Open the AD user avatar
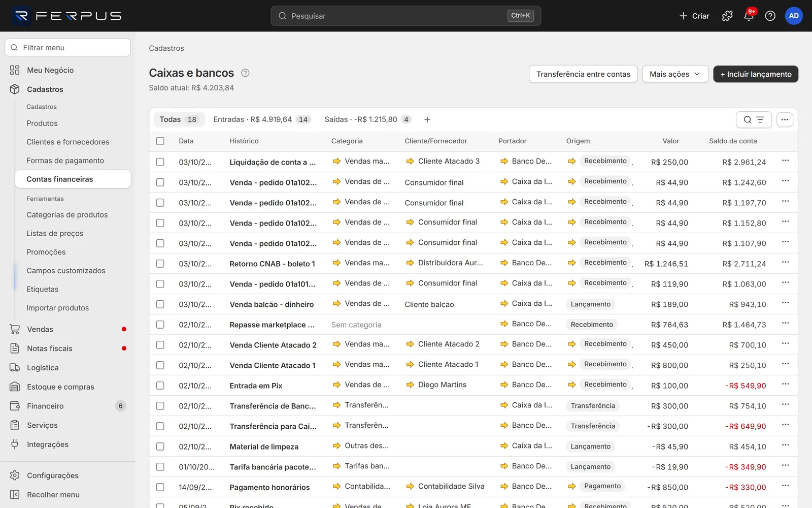 coord(794,16)
